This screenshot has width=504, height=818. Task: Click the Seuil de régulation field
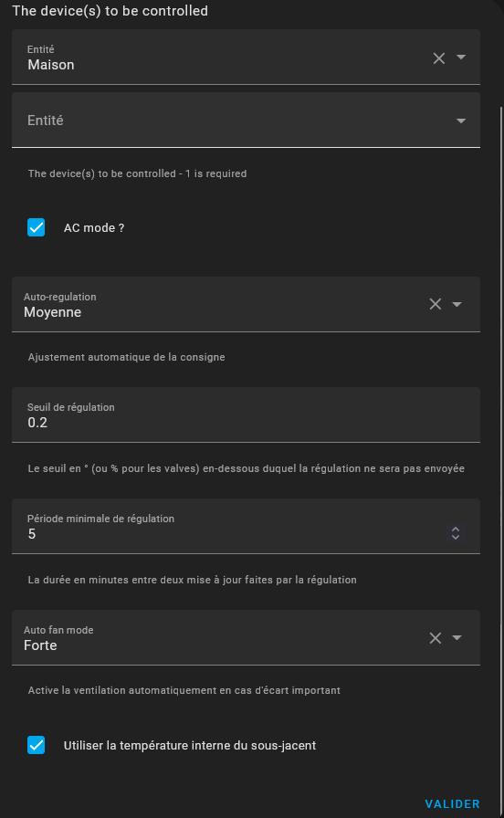tap(246, 414)
